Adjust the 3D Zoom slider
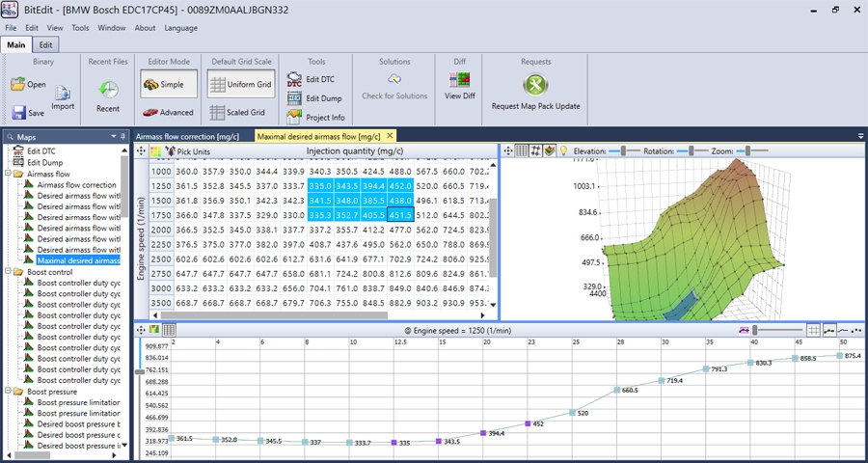 [x=752, y=150]
